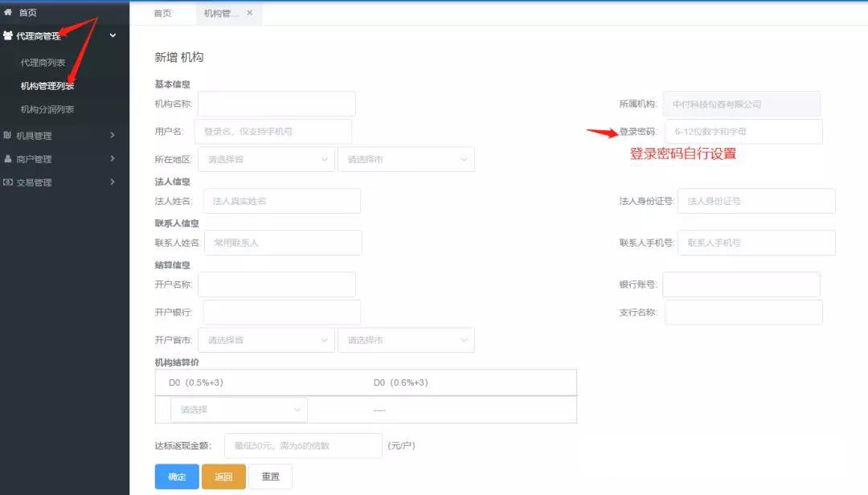
Task: Click the 重置 reset button
Action: tap(270, 476)
